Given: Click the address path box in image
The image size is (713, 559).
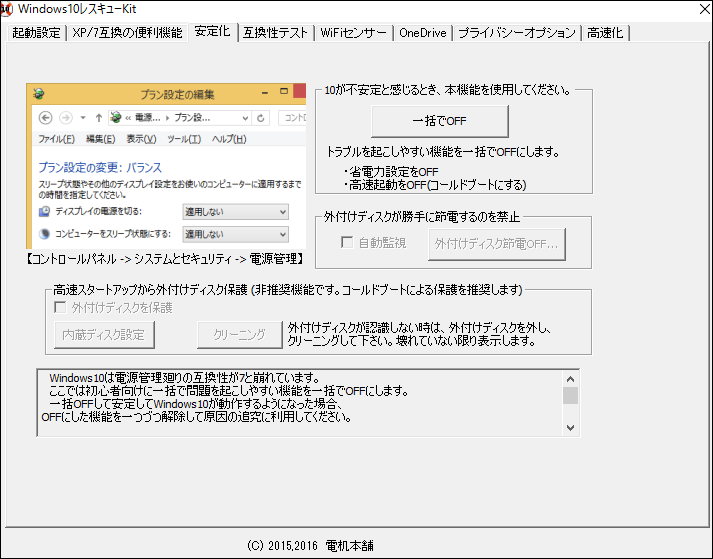Looking at the screenshot, I should pyautogui.click(x=180, y=118).
